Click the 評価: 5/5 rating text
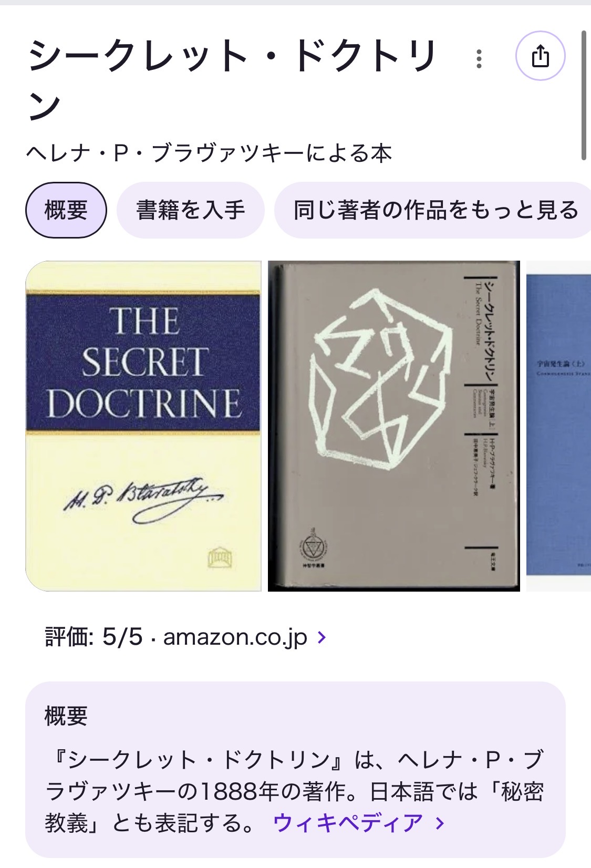This screenshot has height=868, width=591. pyautogui.click(x=94, y=637)
